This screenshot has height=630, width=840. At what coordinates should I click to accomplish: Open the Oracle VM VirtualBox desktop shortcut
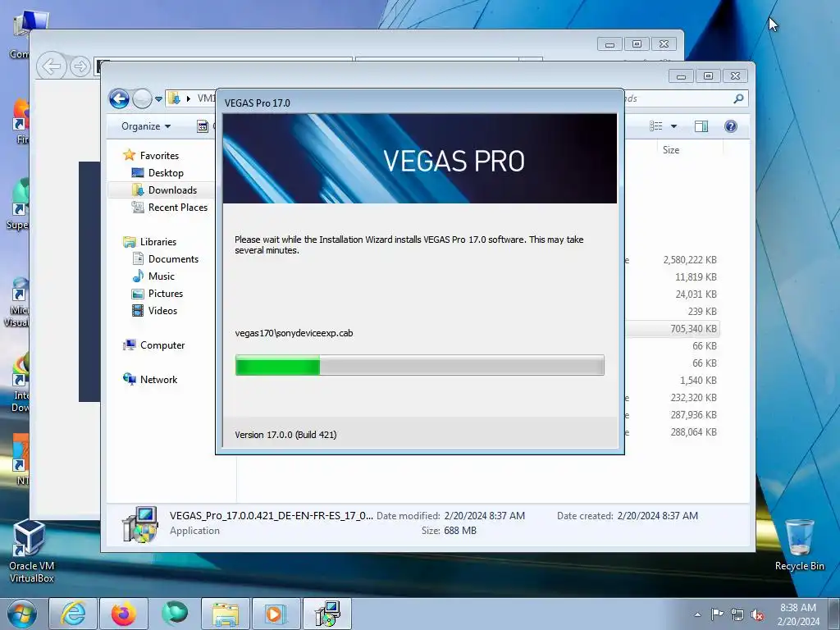(30, 551)
